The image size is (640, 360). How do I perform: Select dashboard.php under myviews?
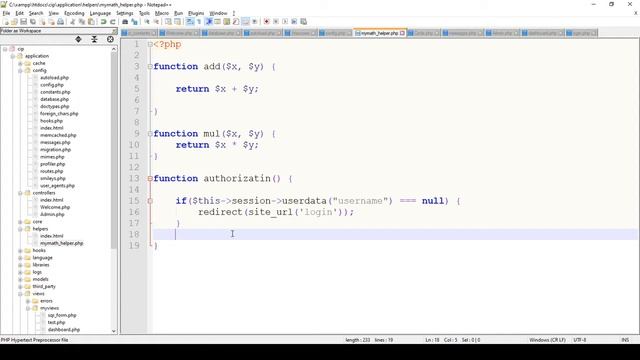pyautogui.click(x=63, y=330)
